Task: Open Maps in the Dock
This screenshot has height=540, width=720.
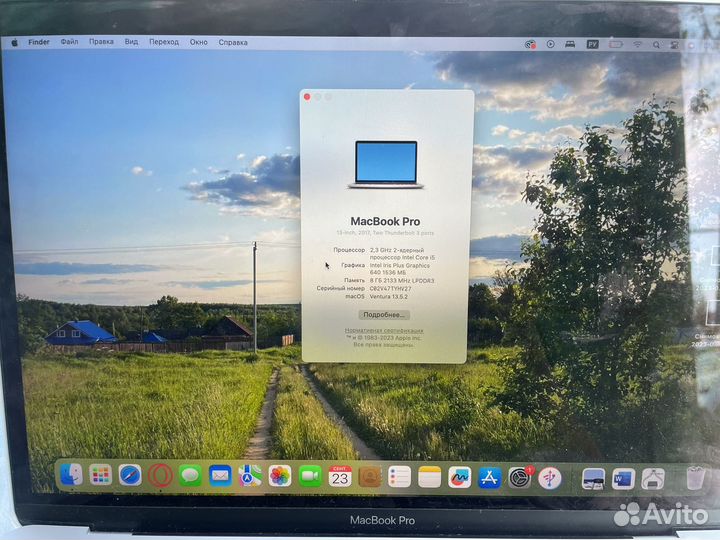Action: click(x=250, y=476)
